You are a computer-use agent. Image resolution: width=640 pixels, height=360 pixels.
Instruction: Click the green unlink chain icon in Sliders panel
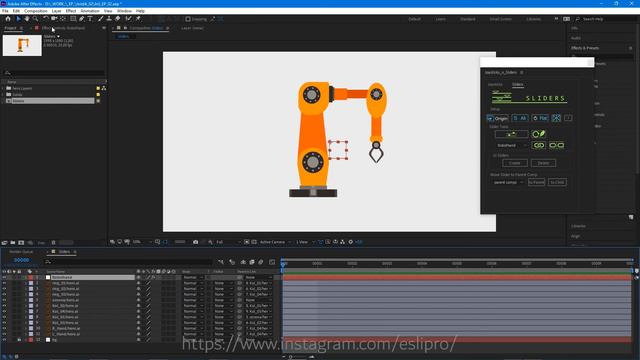(x=556, y=145)
